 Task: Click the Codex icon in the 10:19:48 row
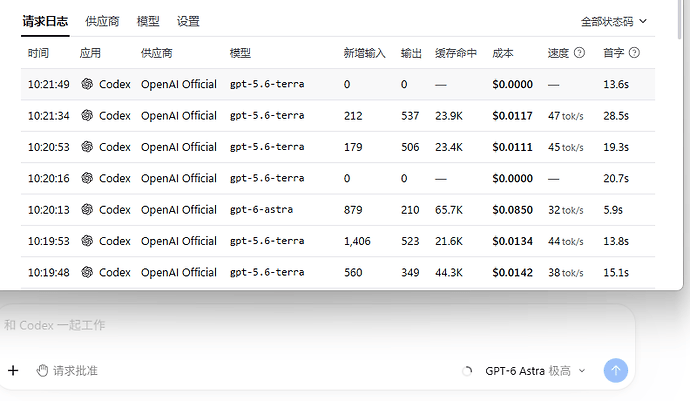(87, 272)
